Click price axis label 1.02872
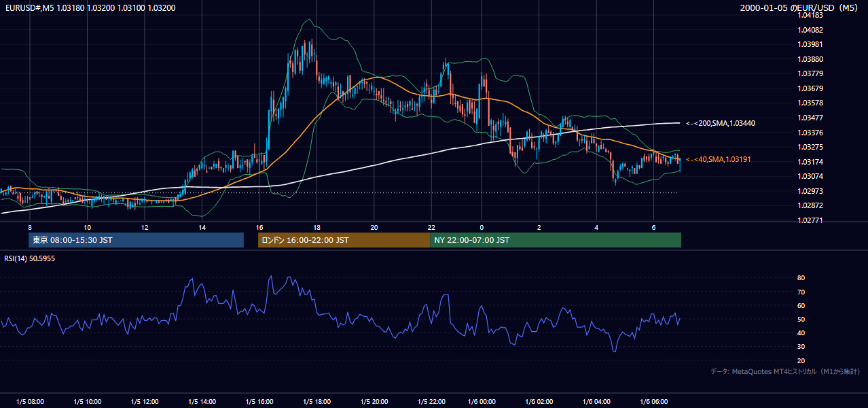 [810, 205]
